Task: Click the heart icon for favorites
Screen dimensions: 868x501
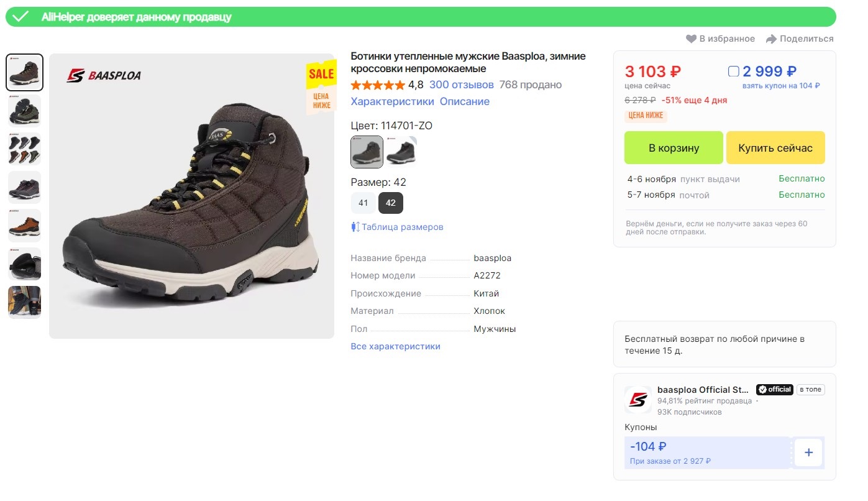Action: pyautogui.click(x=691, y=39)
